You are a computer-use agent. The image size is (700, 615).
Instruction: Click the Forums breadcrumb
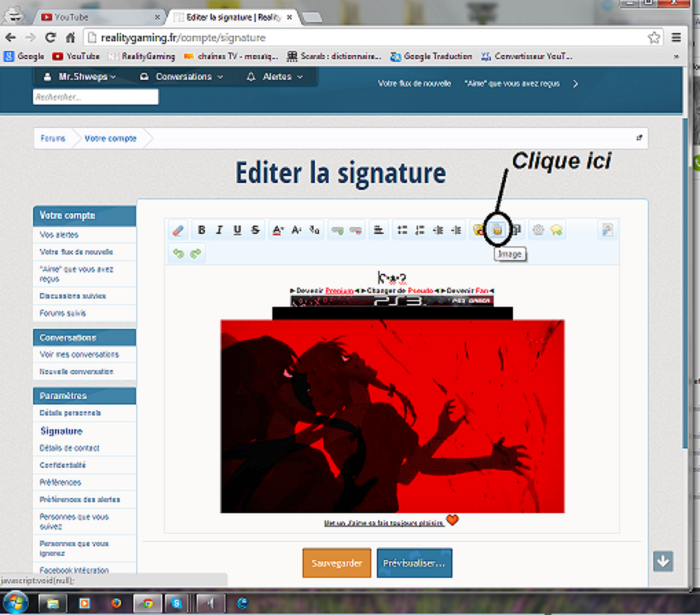point(53,138)
